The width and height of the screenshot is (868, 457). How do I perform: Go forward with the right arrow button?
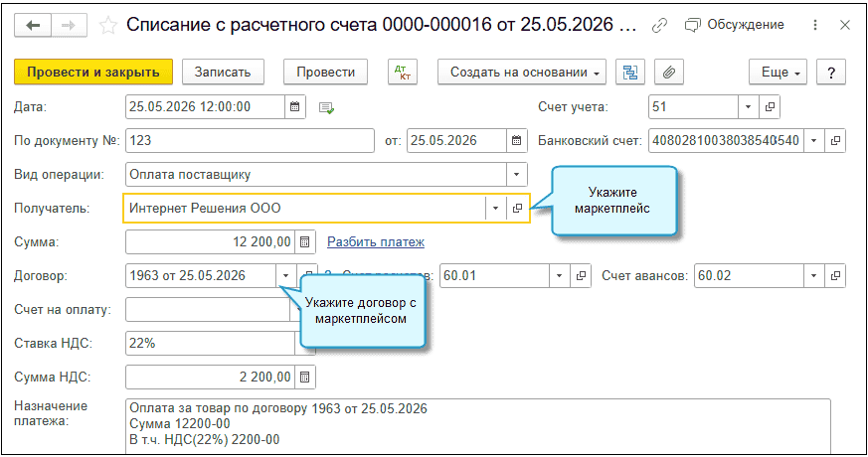pyautogui.click(x=70, y=26)
